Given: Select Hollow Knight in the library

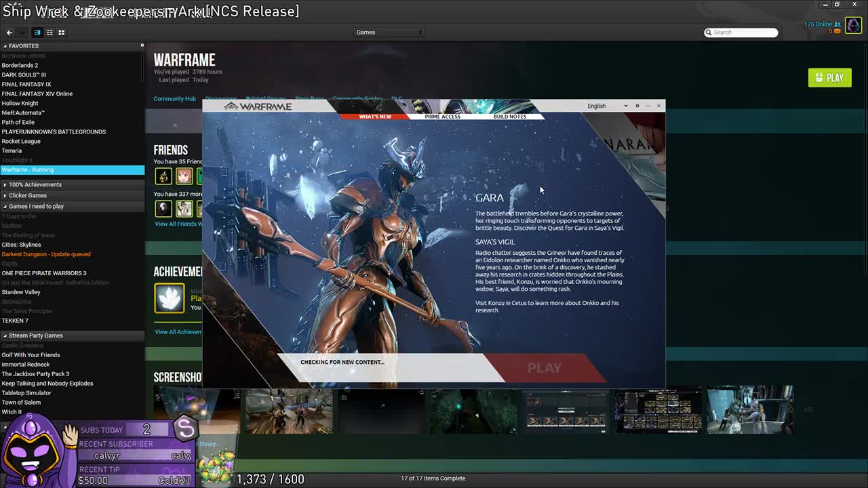Looking at the screenshot, I should (20, 103).
